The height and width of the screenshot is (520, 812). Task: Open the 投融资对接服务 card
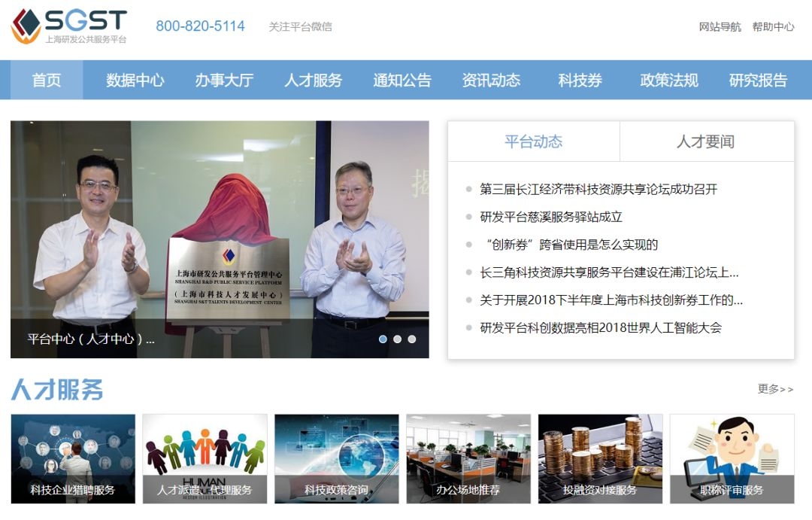click(600, 459)
